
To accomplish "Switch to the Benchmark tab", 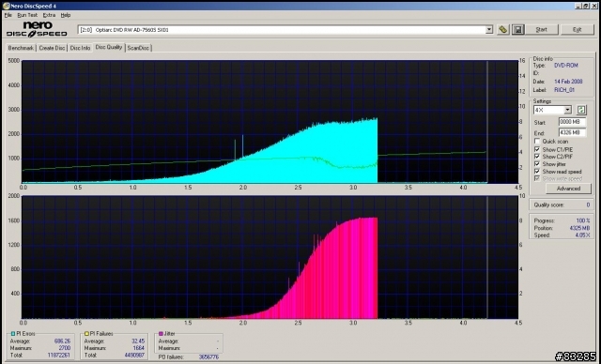I will pos(21,48).
